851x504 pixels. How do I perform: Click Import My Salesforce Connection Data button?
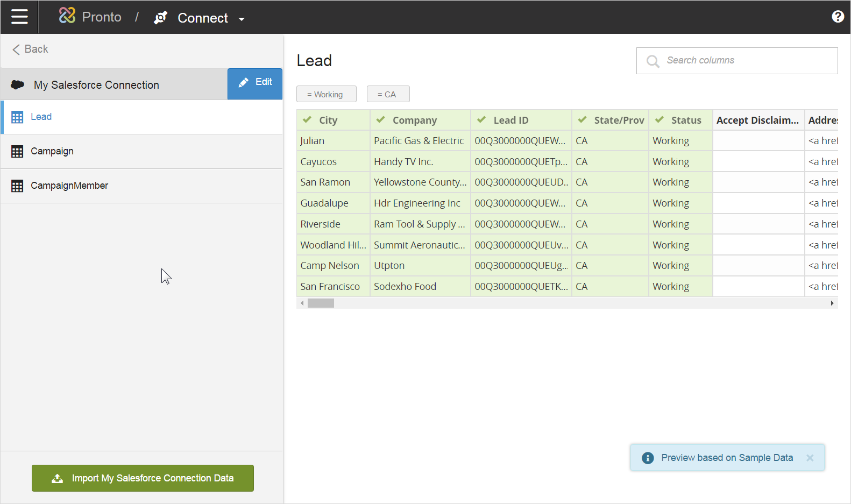tap(143, 478)
